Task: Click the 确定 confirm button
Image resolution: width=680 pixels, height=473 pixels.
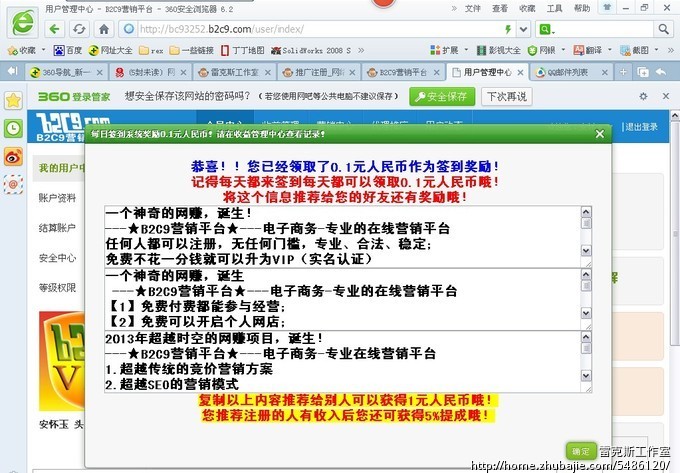Action: tap(581, 451)
